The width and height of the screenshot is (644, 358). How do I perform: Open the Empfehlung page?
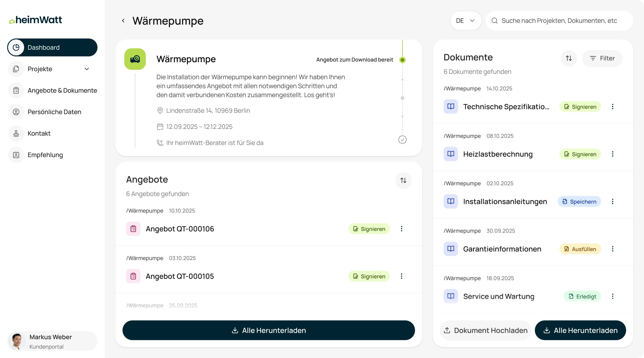point(53,155)
